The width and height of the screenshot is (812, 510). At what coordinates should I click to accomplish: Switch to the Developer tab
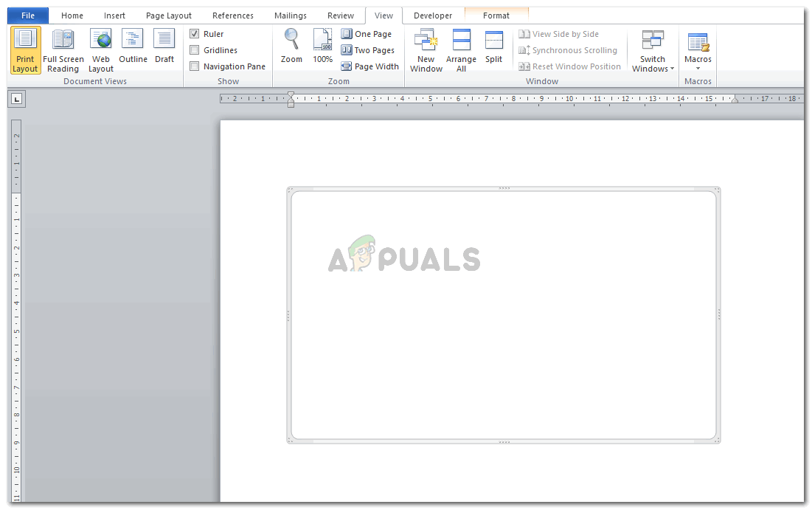click(x=433, y=15)
